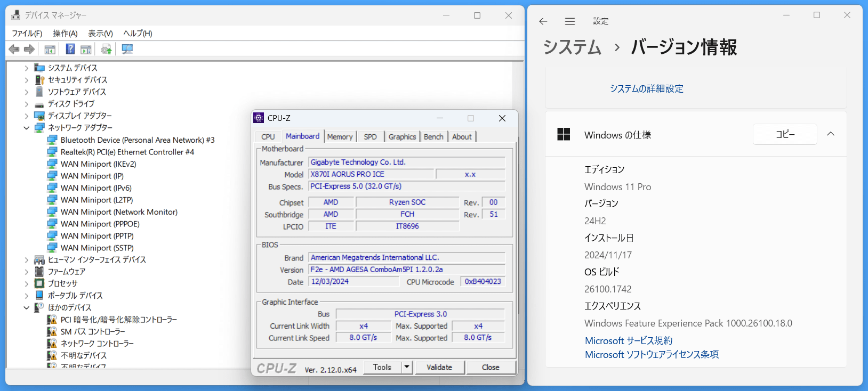Open the ファイル(F) menu
The width and height of the screenshot is (868, 391).
(27, 33)
